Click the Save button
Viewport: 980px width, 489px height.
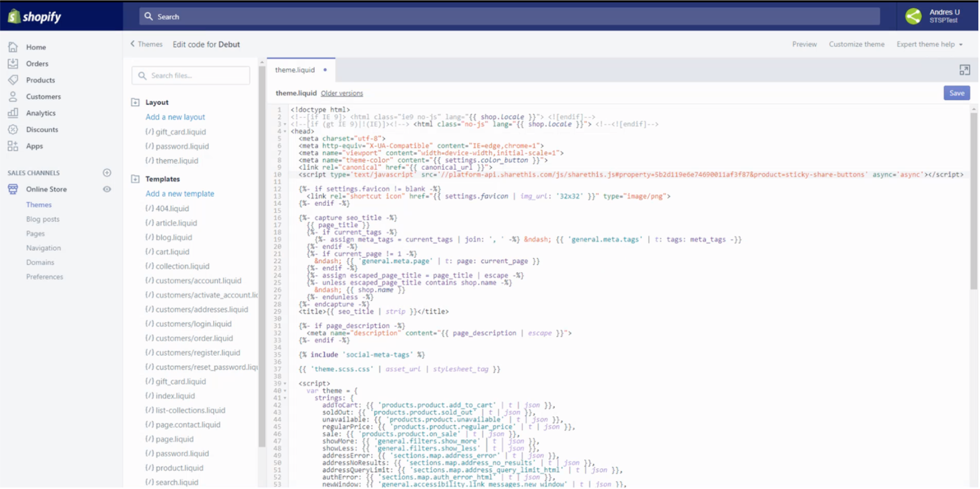(956, 93)
